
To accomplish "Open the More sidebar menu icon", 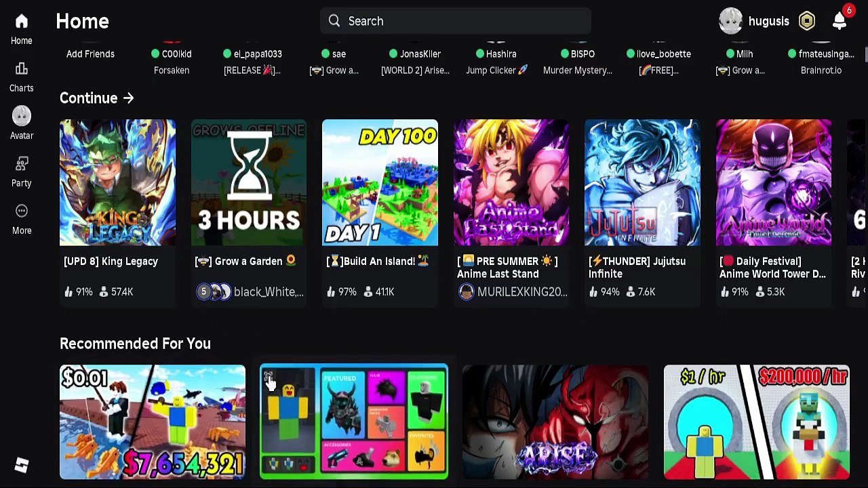I will [x=21, y=211].
